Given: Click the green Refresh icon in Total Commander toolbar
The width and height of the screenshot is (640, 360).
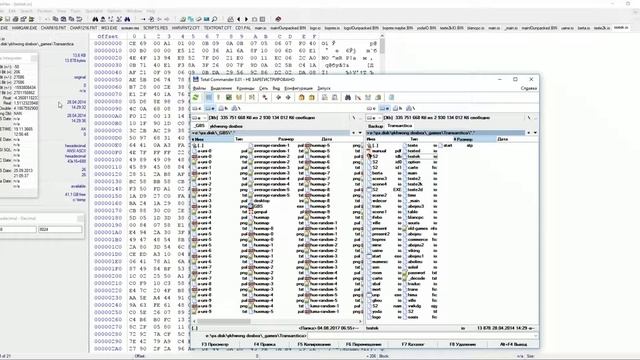Looking at the screenshot, I should click(196, 98).
